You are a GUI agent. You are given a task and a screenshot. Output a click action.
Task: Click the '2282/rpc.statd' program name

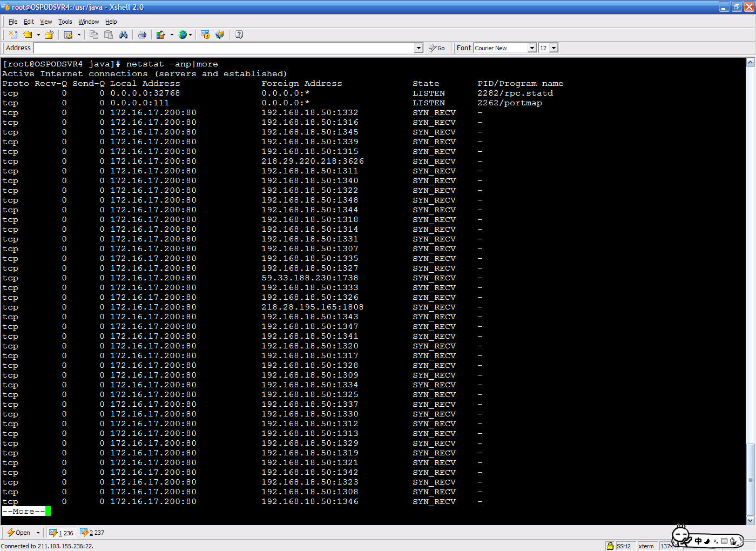(515, 93)
